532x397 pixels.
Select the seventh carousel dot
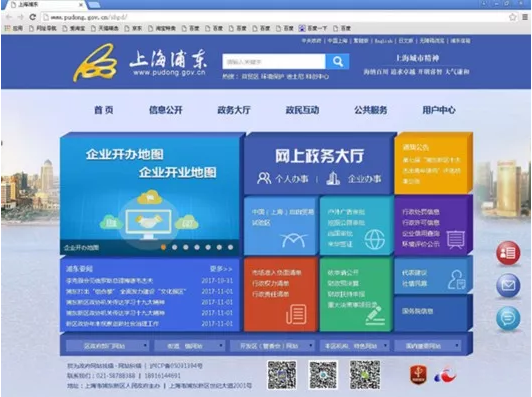tap(230, 247)
